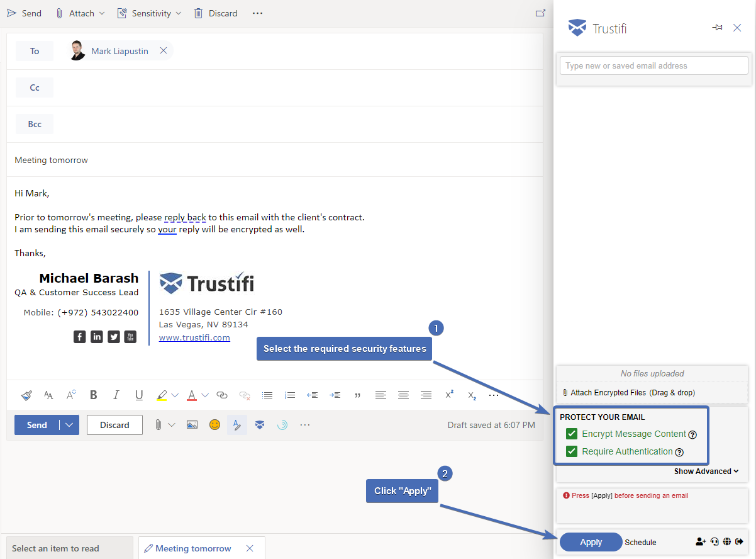Click Attach Encrypted Files
The height and width of the screenshot is (559, 756).
[629, 393]
